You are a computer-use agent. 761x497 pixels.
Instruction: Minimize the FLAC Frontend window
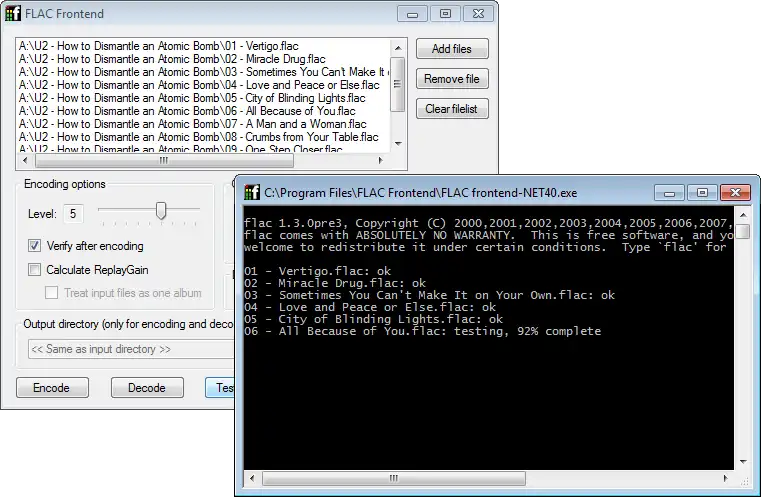point(413,14)
